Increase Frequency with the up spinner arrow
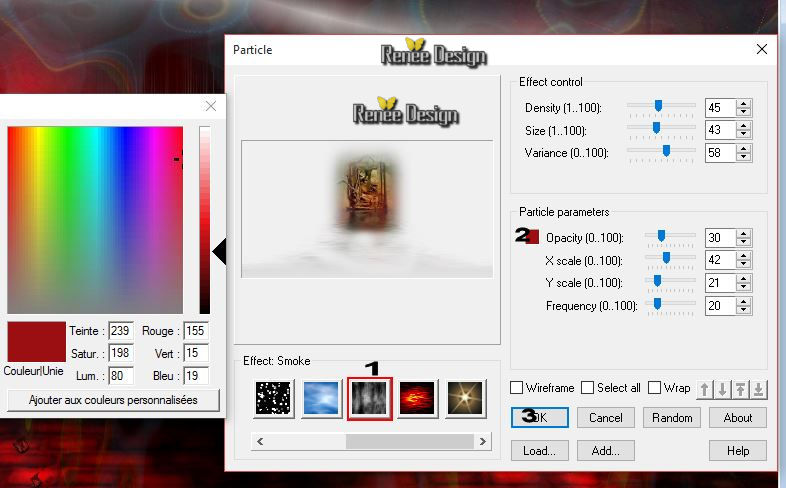The width and height of the screenshot is (786, 488). click(x=744, y=302)
